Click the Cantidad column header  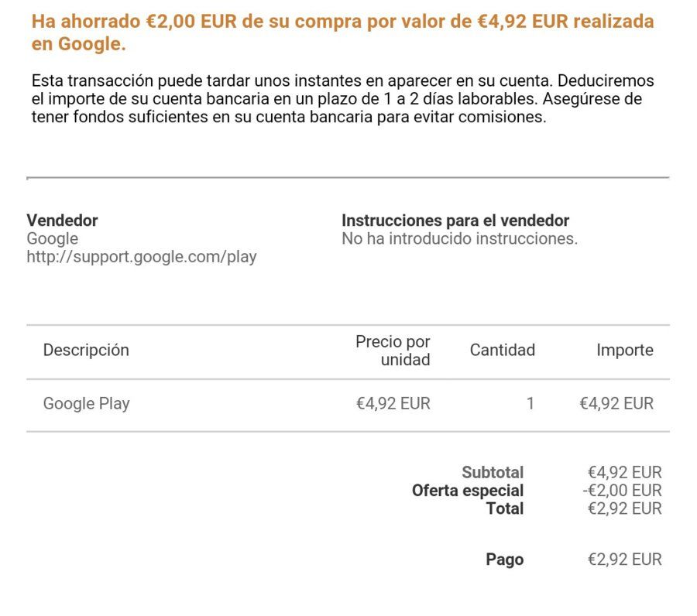[x=503, y=350]
